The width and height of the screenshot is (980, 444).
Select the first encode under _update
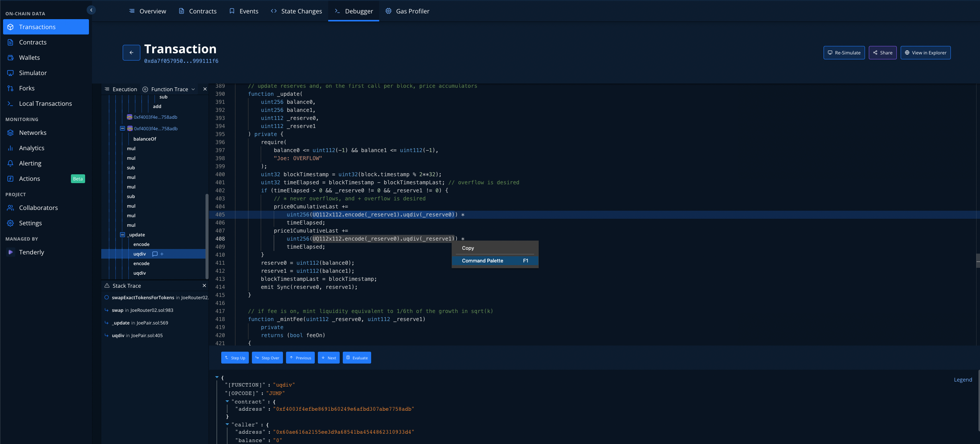pyautogui.click(x=141, y=244)
